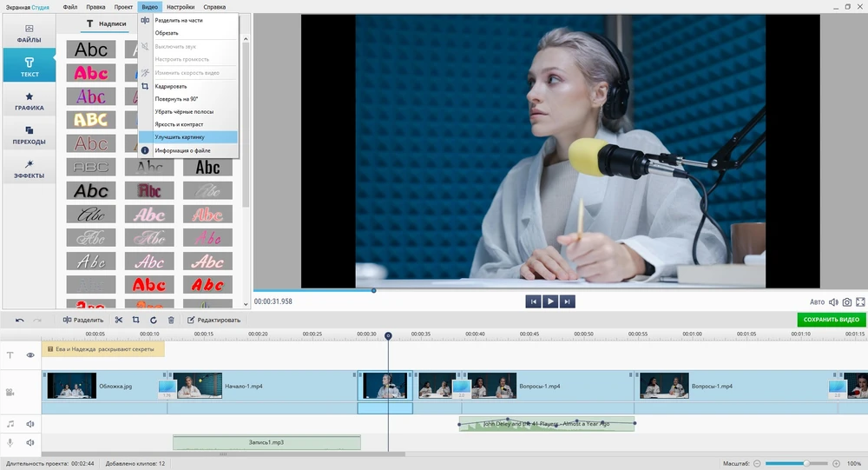Open the Настройки menu
The height and width of the screenshot is (470, 868).
(x=181, y=6)
